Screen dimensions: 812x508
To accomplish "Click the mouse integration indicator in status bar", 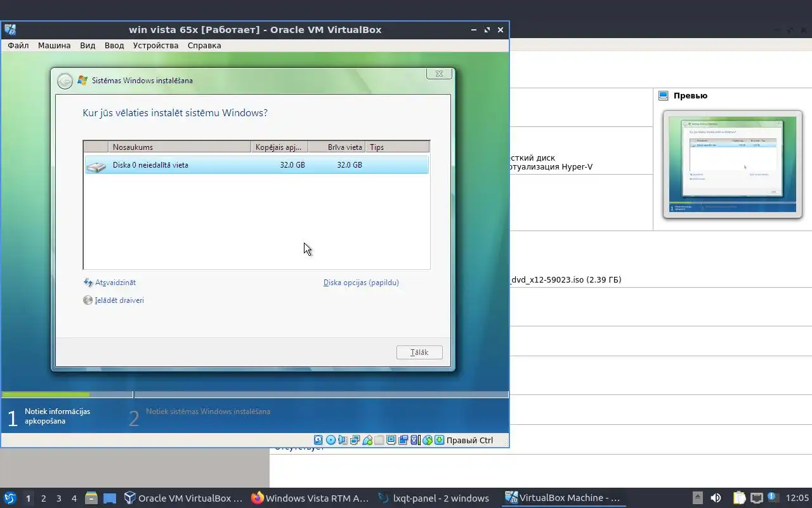I will click(428, 439).
